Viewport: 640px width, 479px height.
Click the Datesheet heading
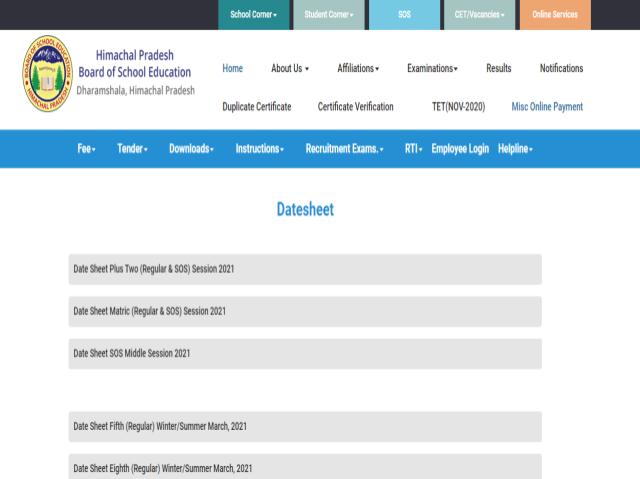(x=305, y=209)
